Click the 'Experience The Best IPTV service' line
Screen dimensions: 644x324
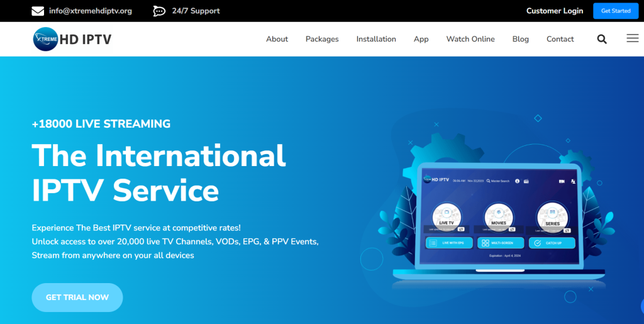pyautogui.click(x=136, y=228)
